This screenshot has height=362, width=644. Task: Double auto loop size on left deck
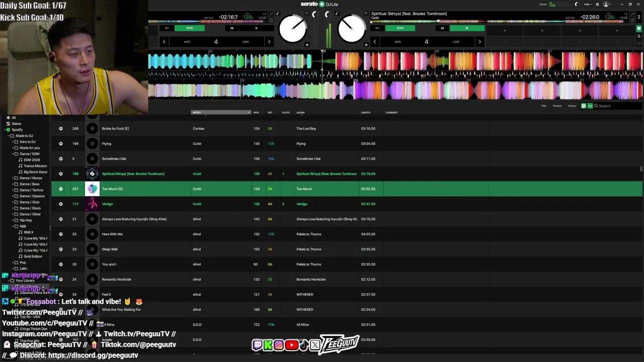pos(269,42)
